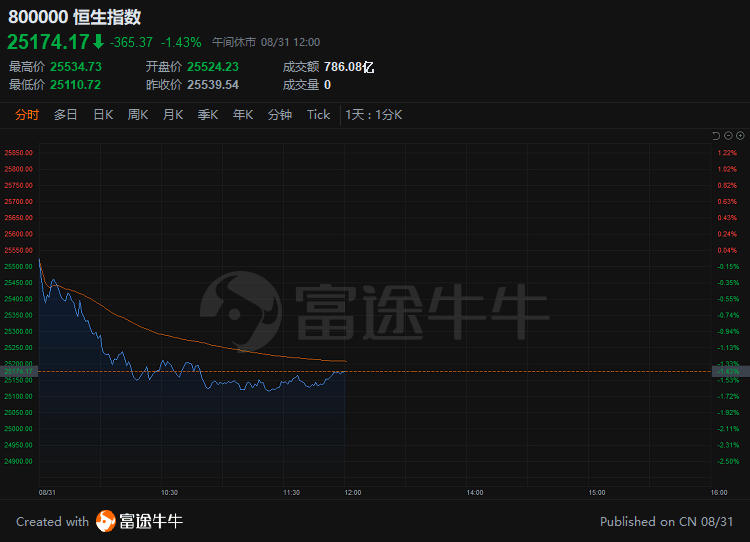The width and height of the screenshot is (750, 542).
Task: Click the 16:00 time axis label
Action: click(718, 492)
